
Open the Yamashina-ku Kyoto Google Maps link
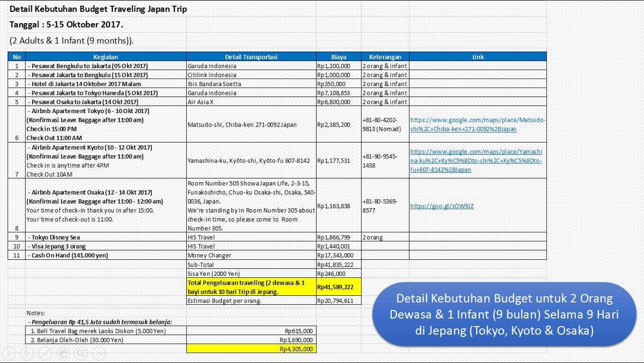(x=476, y=160)
